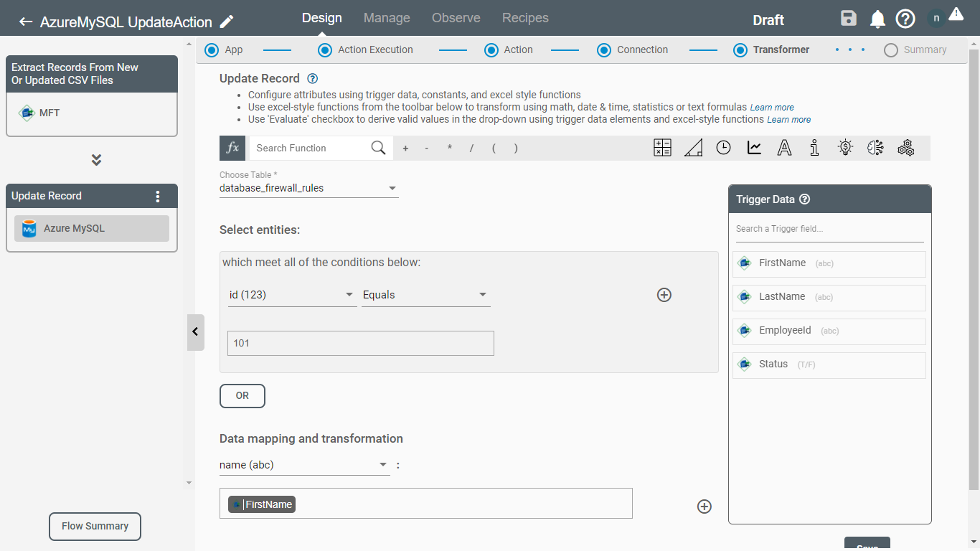Click the search magnifier icon

coord(378,148)
